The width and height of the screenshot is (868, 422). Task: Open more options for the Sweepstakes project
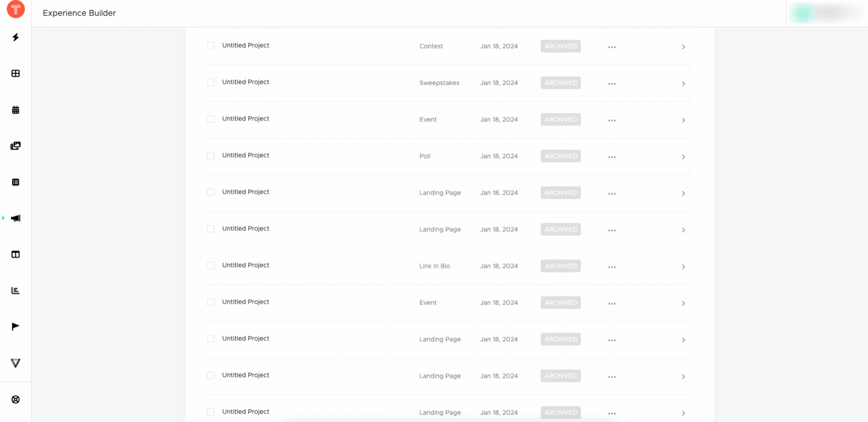point(612,83)
